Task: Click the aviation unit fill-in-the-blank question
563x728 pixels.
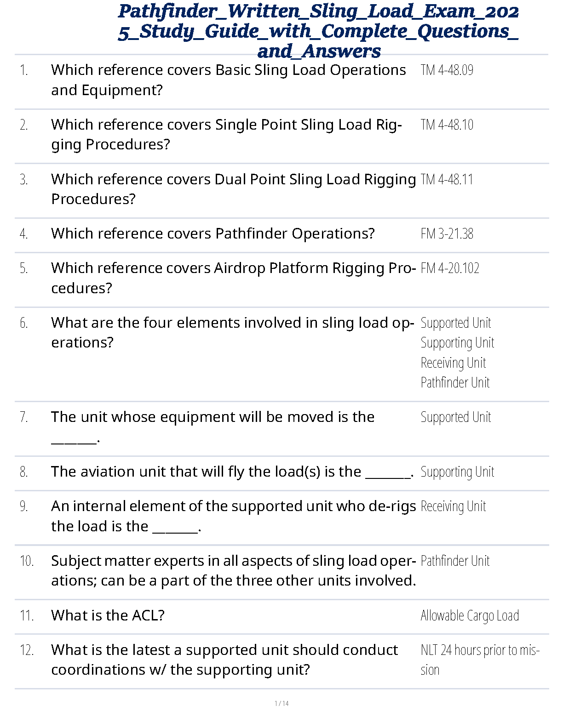Action: coord(232,472)
